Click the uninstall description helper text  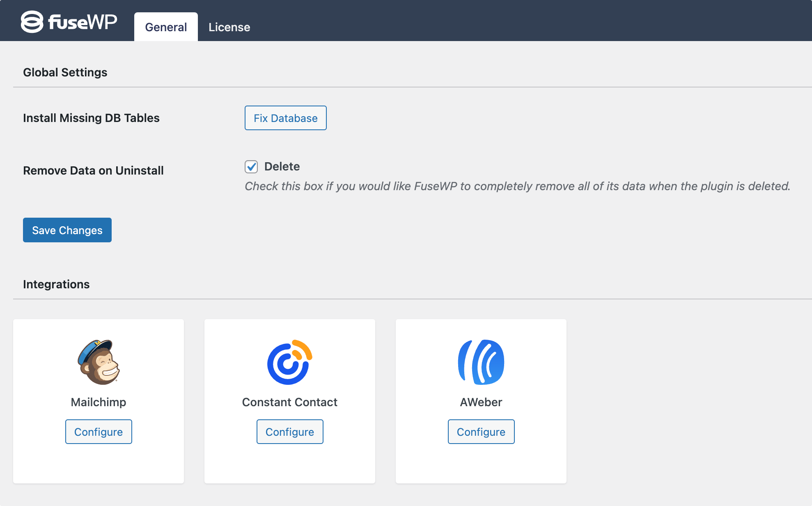point(518,186)
